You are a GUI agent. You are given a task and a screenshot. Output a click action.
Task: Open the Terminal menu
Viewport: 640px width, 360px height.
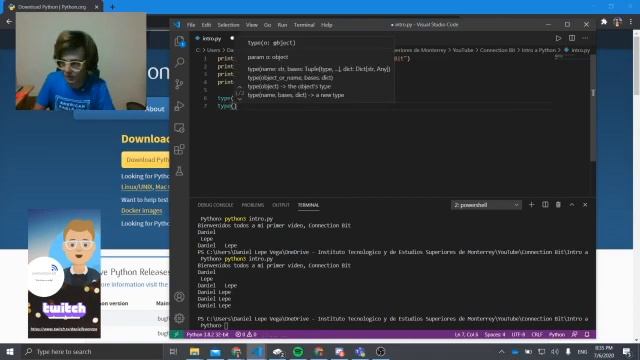pos(304,25)
